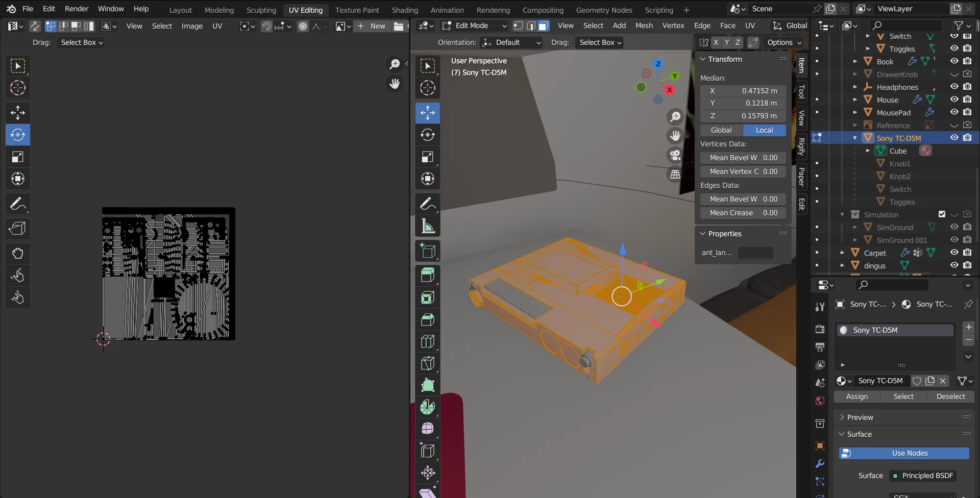
Task: Toggle camera view in 3D viewport
Action: (675, 155)
